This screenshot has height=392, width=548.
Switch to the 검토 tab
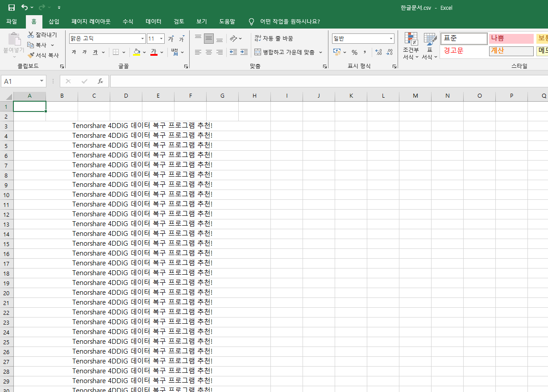coord(179,21)
